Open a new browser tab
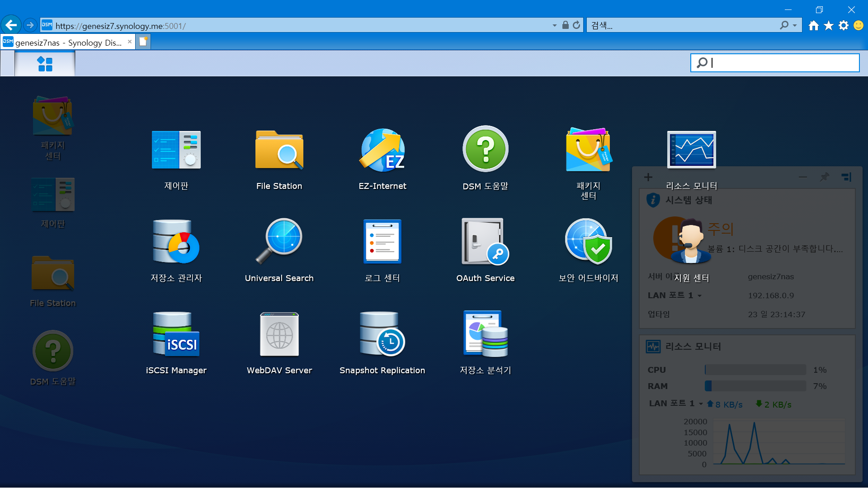 tap(143, 42)
